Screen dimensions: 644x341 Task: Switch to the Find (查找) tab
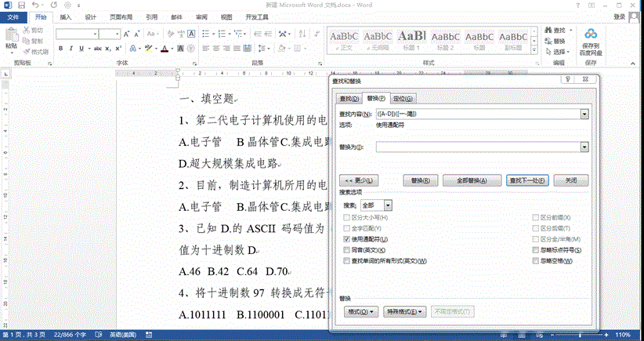tap(349, 98)
